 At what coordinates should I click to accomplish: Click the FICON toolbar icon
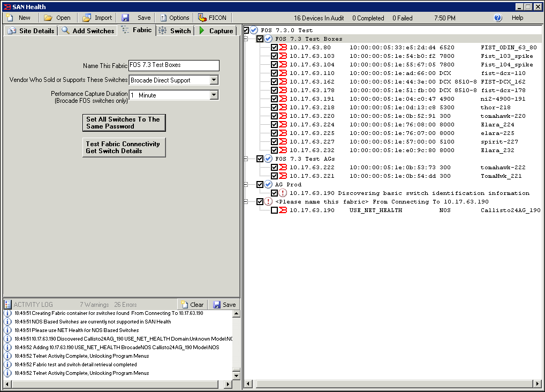(x=202, y=18)
